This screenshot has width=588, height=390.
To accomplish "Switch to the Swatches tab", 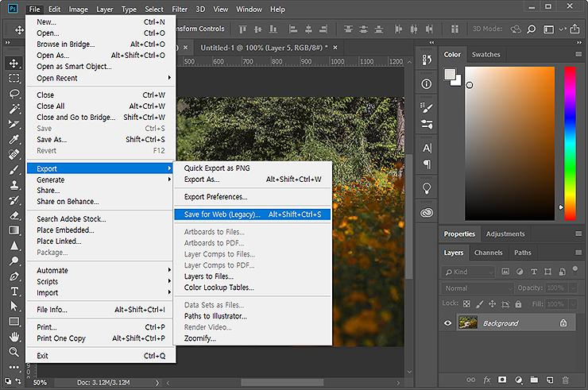I will point(485,54).
